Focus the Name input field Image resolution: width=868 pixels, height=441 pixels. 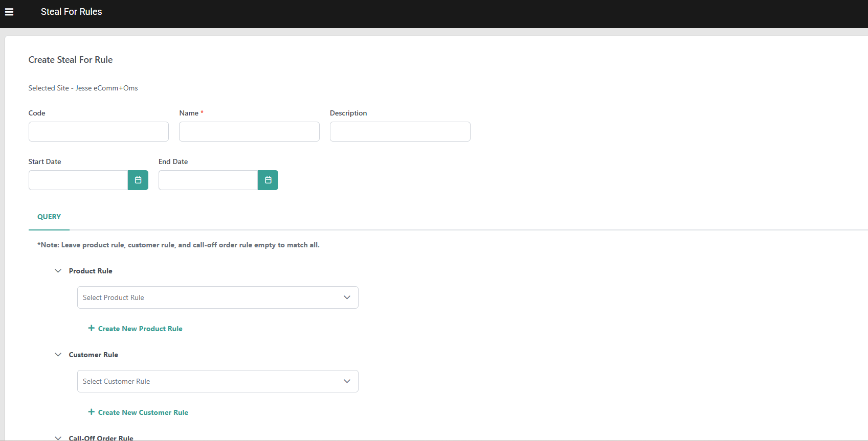[x=249, y=131]
